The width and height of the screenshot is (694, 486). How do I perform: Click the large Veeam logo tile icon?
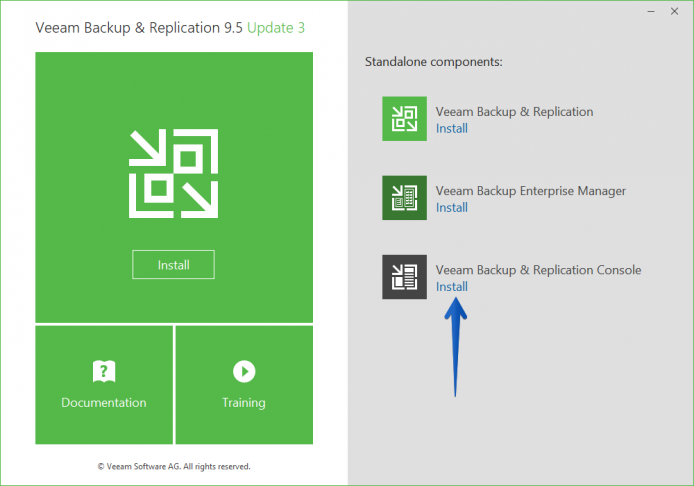pyautogui.click(x=174, y=174)
